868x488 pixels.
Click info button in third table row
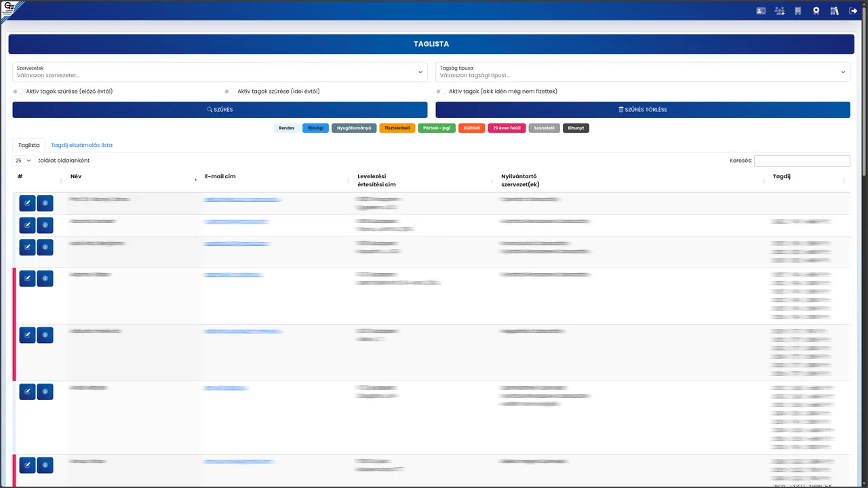point(45,247)
